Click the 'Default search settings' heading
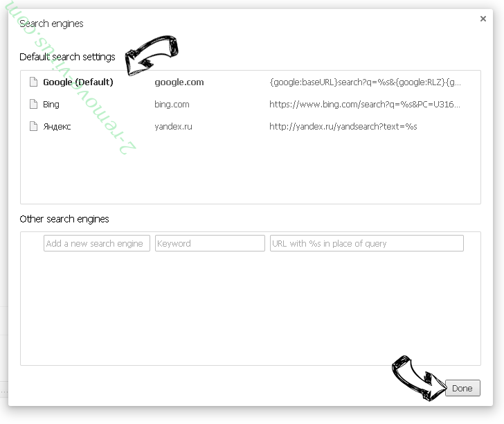This screenshot has width=504, height=424. point(67,57)
